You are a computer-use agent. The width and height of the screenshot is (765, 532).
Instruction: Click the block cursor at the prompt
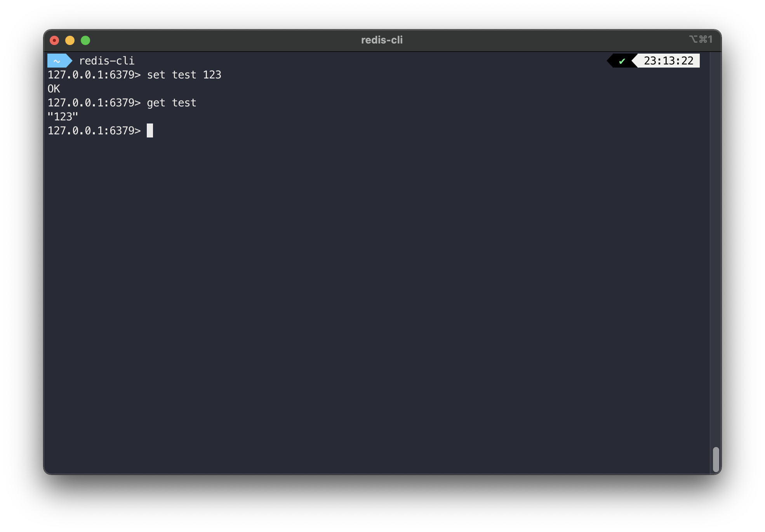click(150, 130)
